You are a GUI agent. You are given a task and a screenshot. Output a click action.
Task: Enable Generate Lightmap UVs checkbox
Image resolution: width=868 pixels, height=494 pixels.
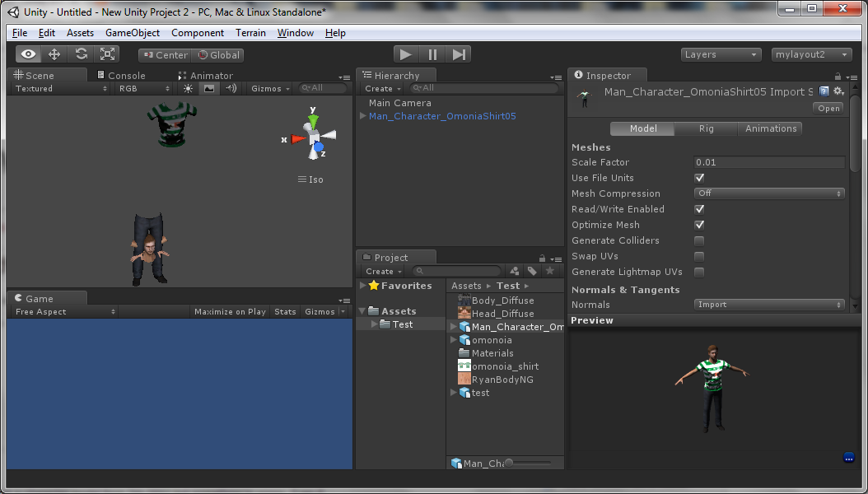(699, 273)
